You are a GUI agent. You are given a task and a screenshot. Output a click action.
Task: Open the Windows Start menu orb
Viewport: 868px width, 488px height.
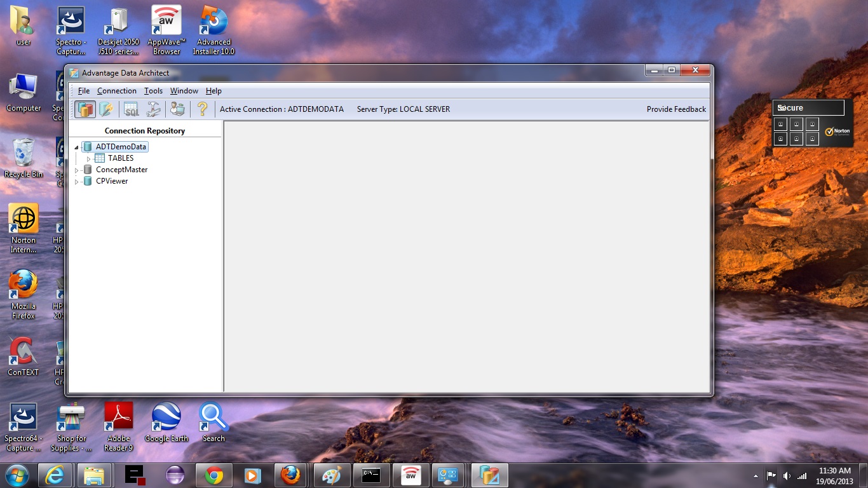17,475
